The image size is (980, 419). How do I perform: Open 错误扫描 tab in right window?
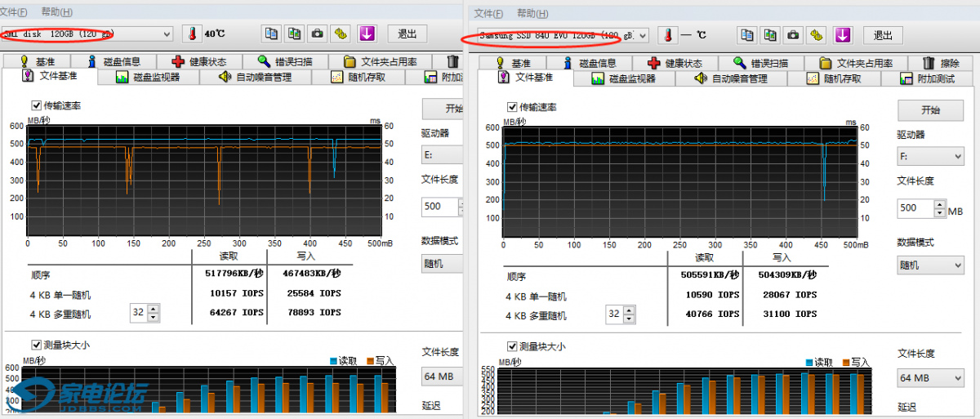[x=761, y=63]
